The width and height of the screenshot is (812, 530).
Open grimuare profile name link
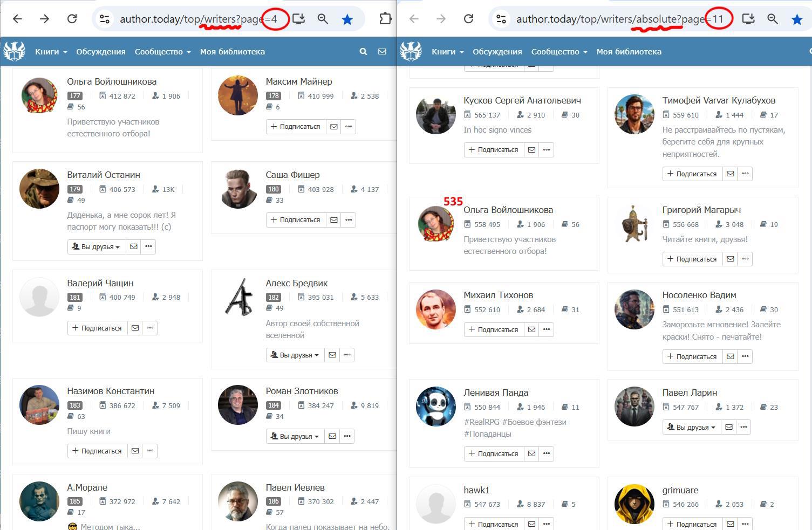tap(680, 490)
